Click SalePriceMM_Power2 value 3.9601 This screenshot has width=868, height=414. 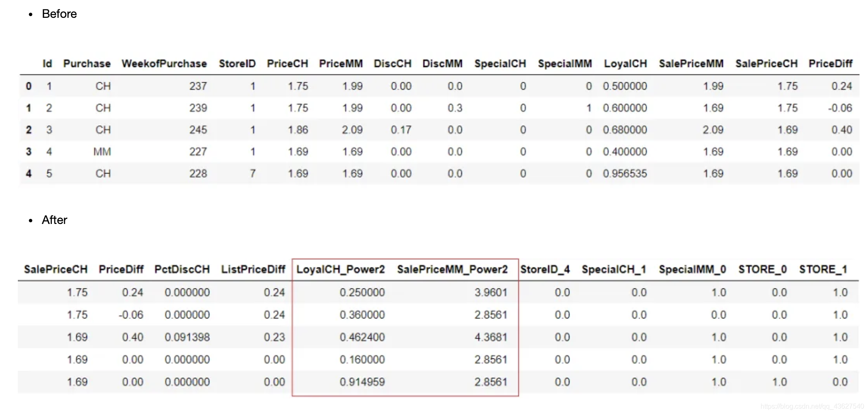point(491,293)
